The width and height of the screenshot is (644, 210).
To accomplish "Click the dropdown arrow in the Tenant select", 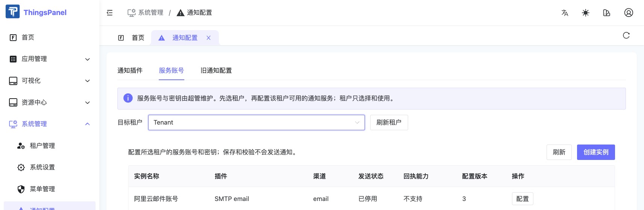I will pos(357,123).
